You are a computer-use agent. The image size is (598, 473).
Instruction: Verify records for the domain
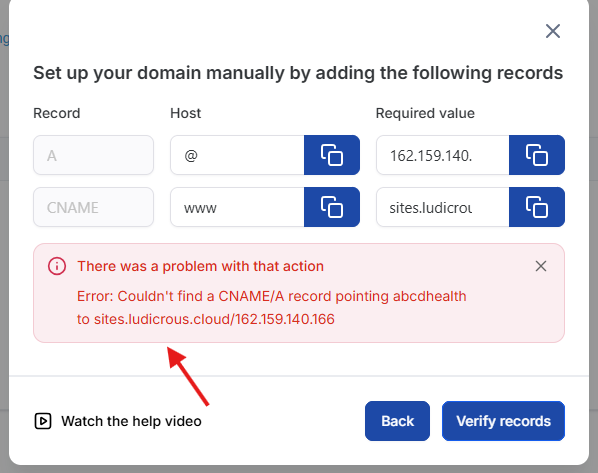click(x=503, y=421)
